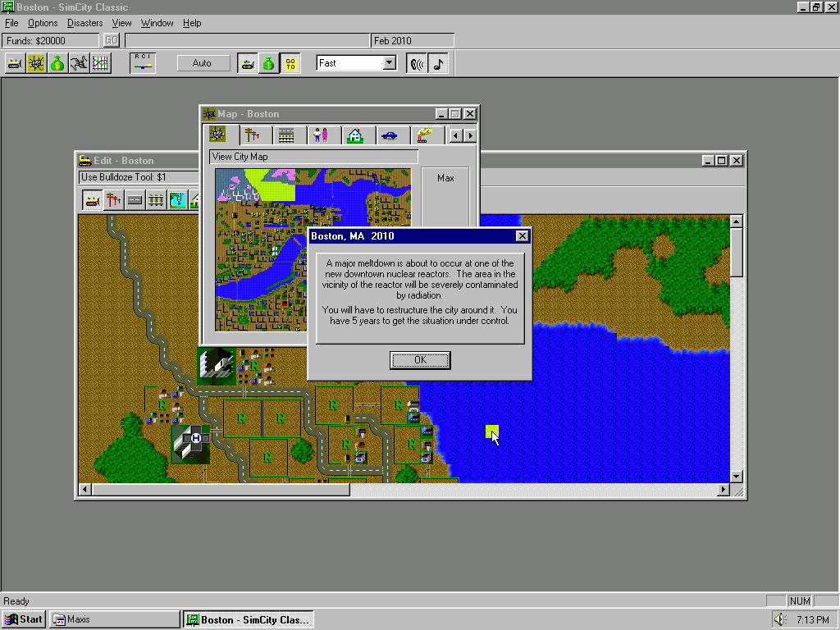Open the Disasters menu

click(x=84, y=23)
